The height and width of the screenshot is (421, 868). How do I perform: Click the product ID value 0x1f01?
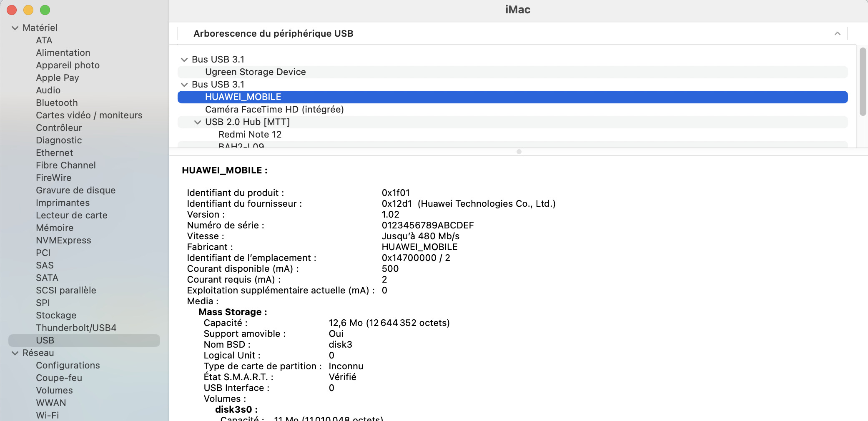(396, 193)
